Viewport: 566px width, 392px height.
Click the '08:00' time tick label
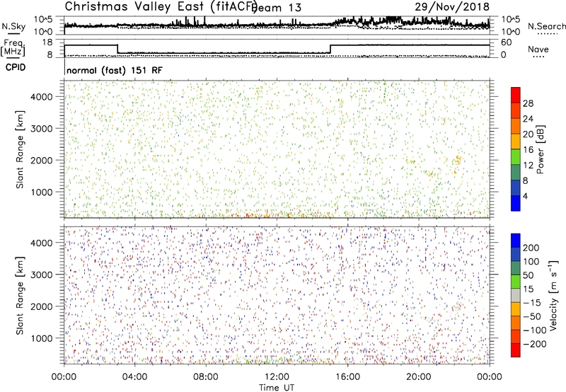coord(206,377)
